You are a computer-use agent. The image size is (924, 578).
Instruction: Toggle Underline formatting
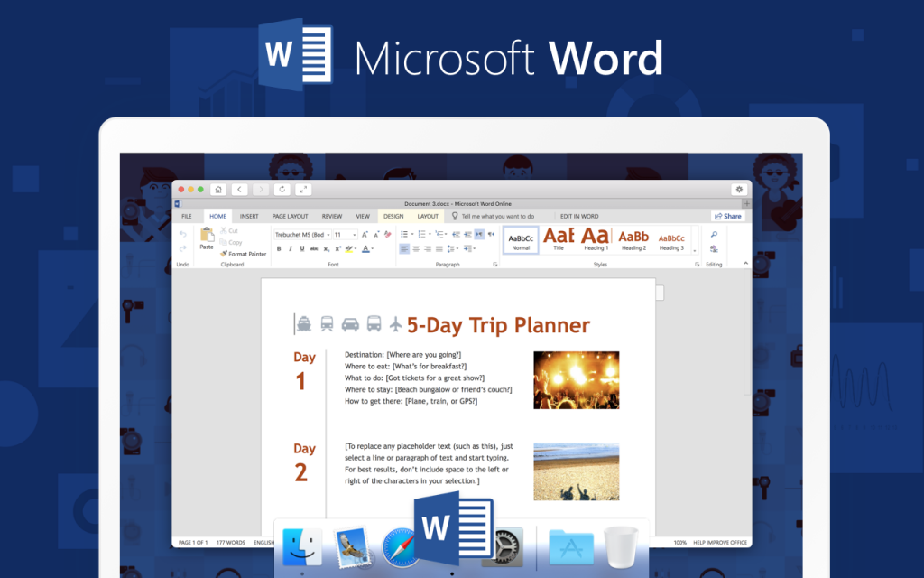click(301, 248)
